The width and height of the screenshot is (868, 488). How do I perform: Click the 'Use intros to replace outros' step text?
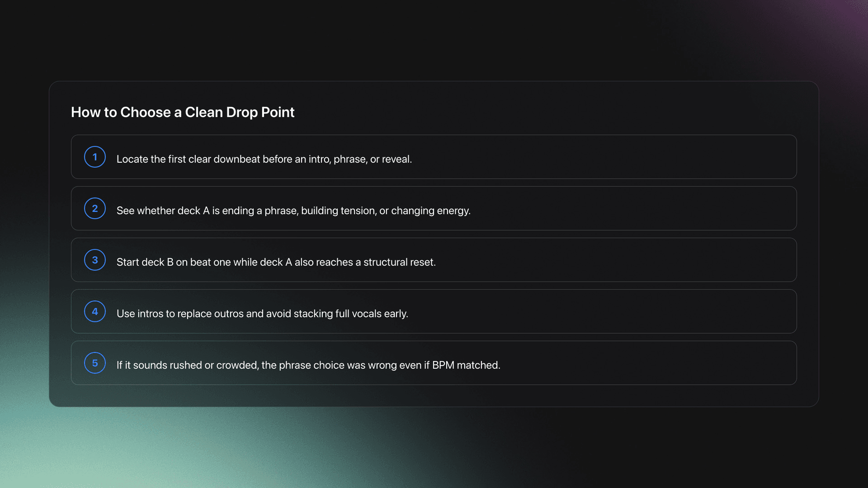[x=262, y=314]
